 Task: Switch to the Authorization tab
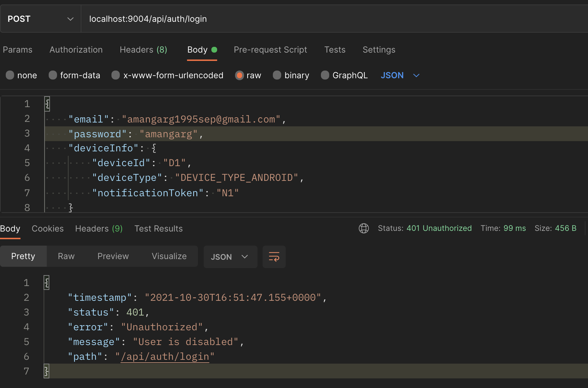pyautogui.click(x=76, y=50)
